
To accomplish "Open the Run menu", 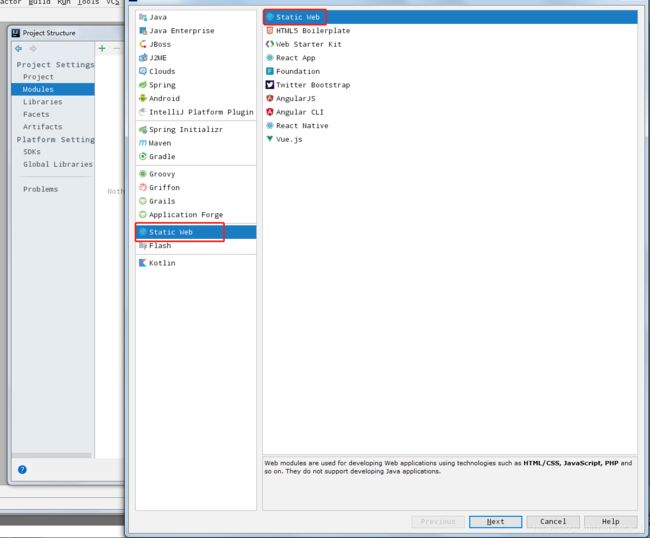I will [x=64, y=2].
